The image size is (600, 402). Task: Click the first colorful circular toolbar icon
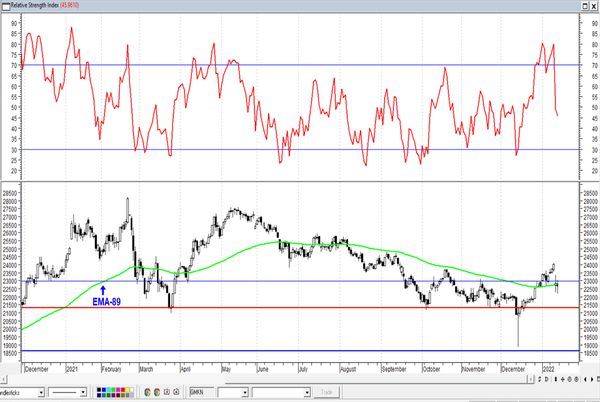pos(147,392)
